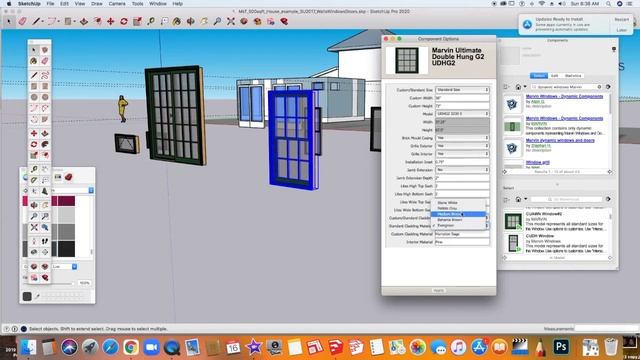Pick the Move tool in top toolbar
This screenshot has height=360, width=640.
coord(111,21)
